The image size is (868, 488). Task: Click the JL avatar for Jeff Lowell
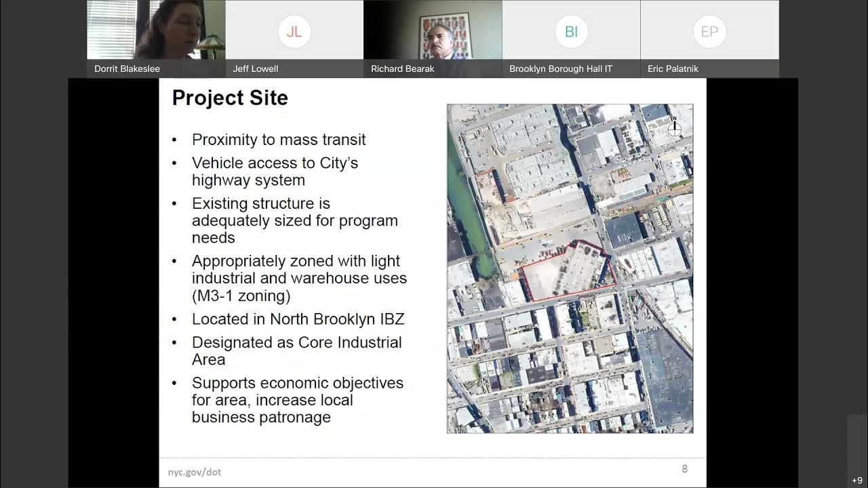click(294, 32)
